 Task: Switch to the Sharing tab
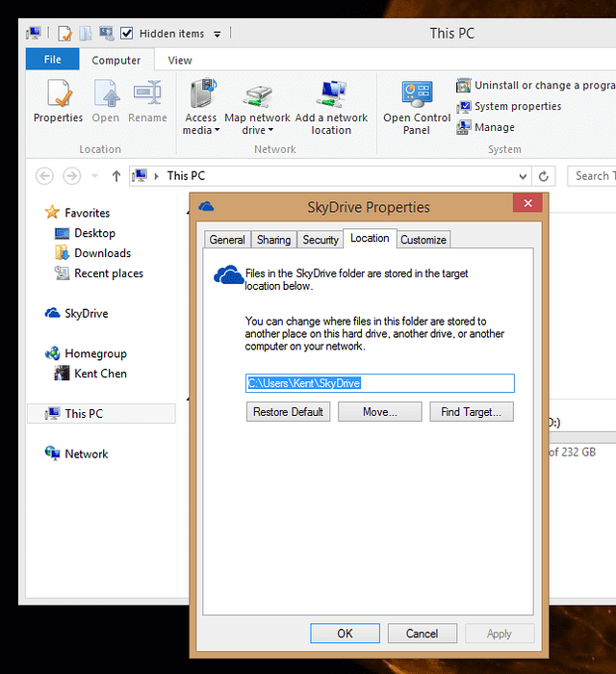tap(274, 240)
